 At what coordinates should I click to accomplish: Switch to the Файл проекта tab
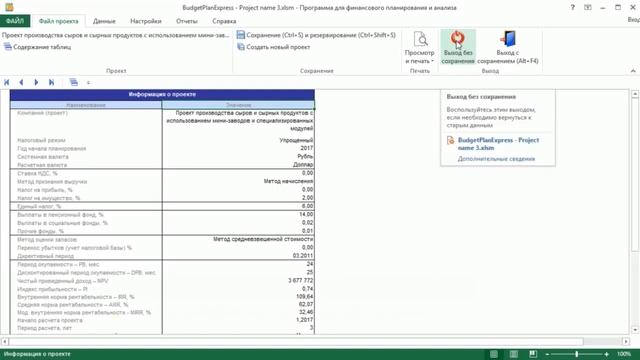[x=58, y=21]
